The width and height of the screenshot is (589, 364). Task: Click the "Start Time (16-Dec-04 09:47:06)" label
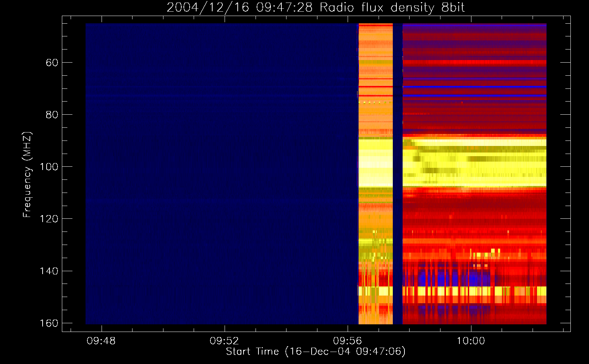coord(316,352)
